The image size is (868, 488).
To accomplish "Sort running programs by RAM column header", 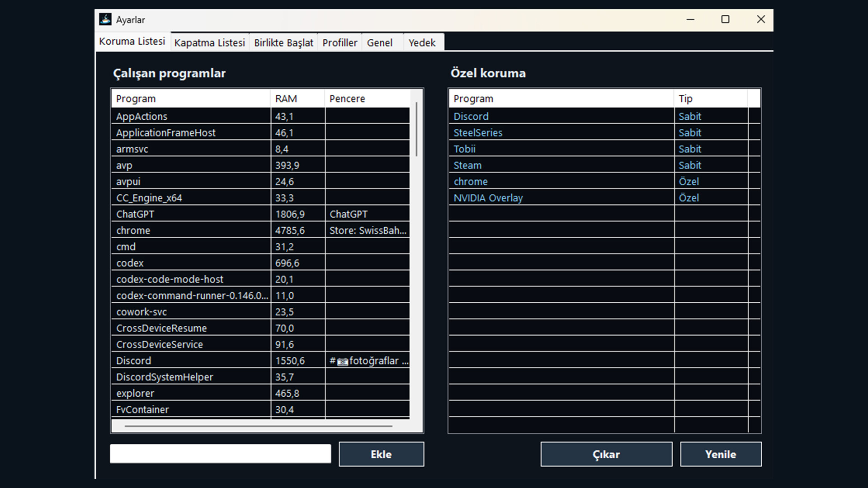I will click(297, 99).
